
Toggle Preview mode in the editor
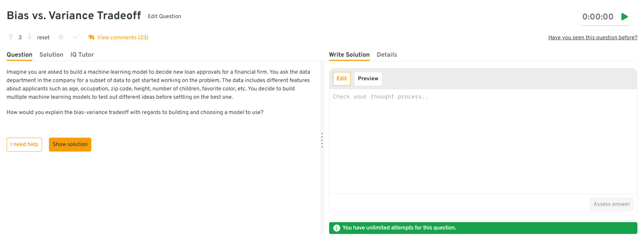point(368,79)
